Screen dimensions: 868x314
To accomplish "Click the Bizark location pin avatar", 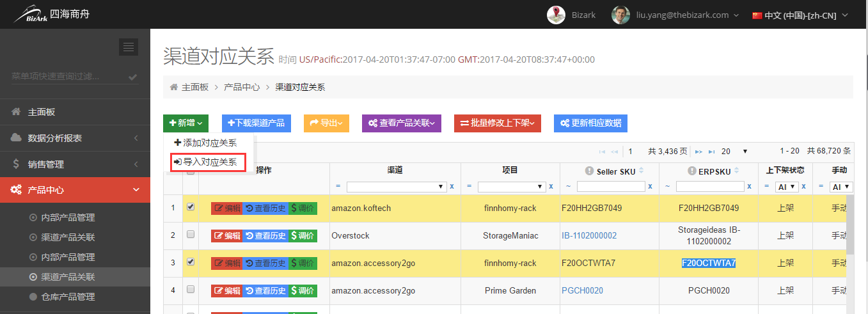I will 556,15.
